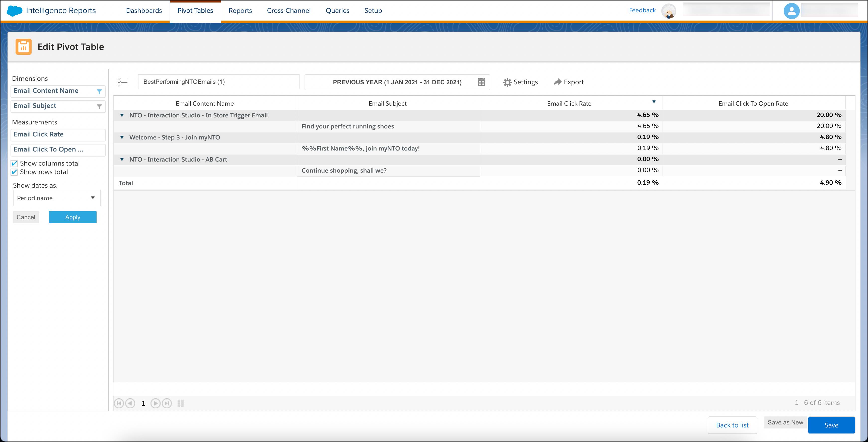
Task: Open the calendar date picker icon
Action: point(481,82)
